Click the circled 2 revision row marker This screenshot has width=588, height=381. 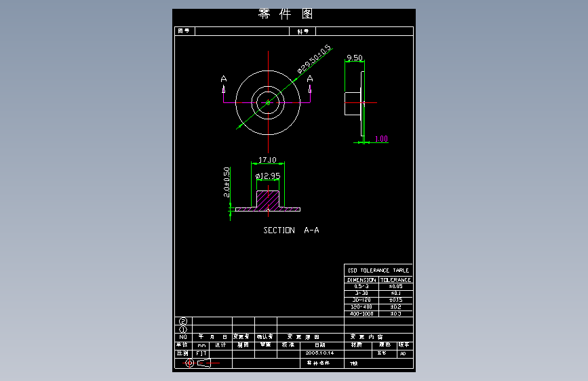pos(183,321)
